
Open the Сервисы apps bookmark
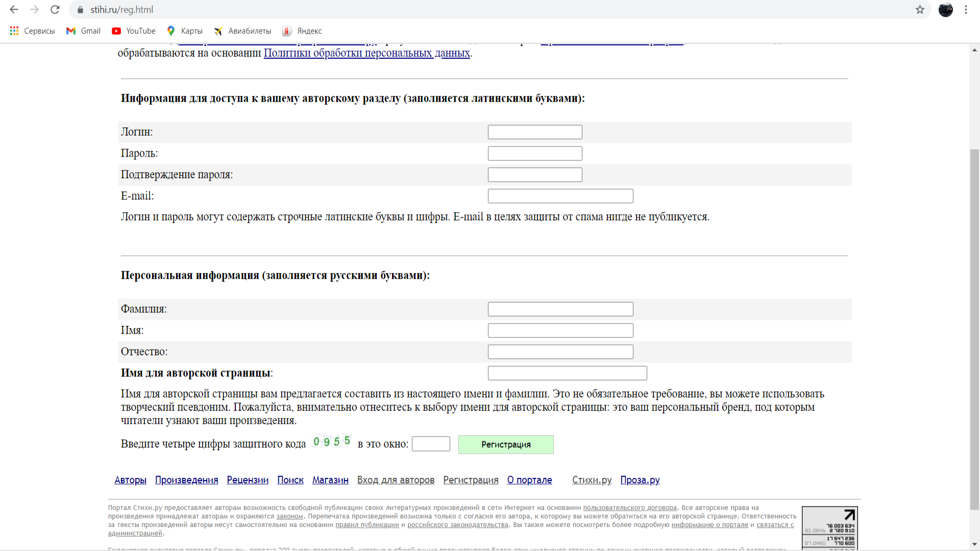point(32,31)
